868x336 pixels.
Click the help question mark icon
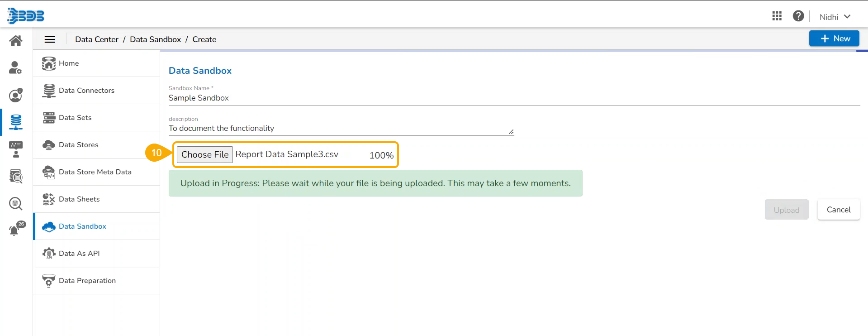pos(798,16)
